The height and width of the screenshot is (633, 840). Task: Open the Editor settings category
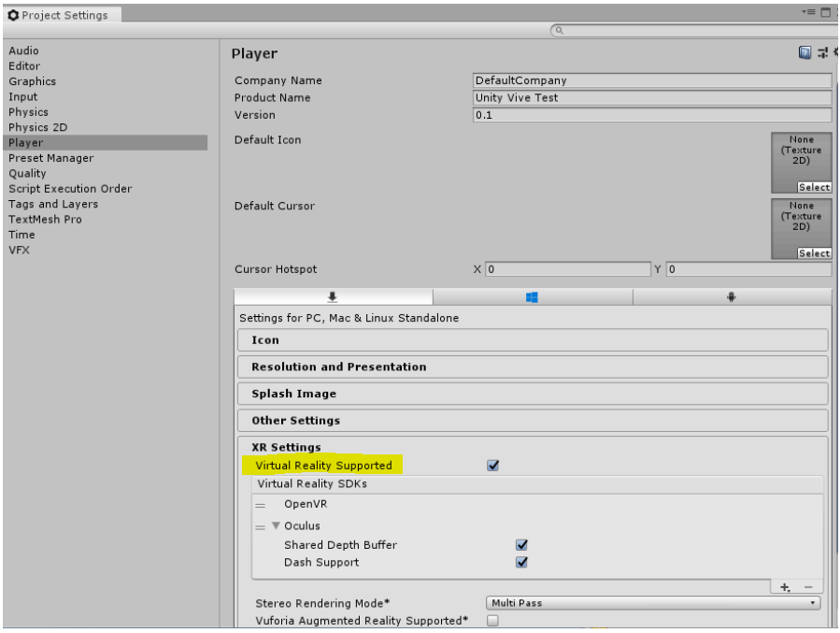coord(24,66)
